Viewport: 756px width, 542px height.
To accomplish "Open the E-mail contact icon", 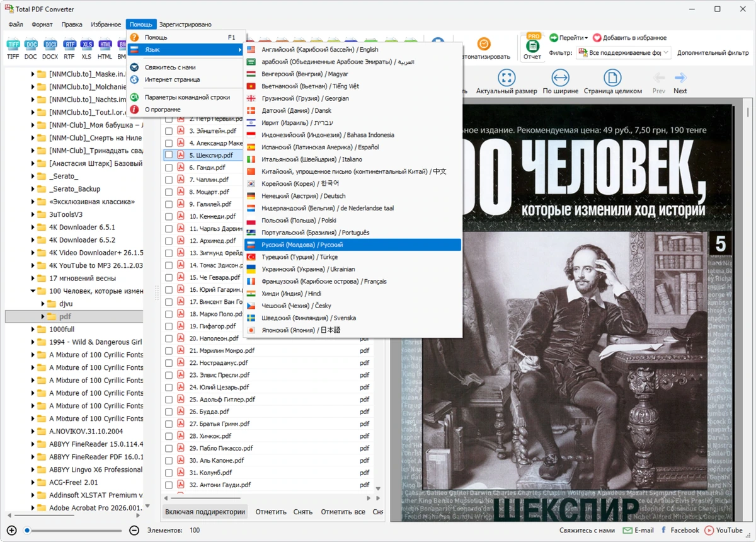I will (627, 531).
